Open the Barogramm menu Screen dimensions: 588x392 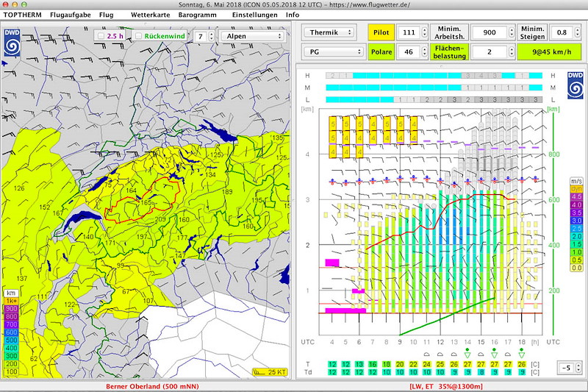(197, 15)
